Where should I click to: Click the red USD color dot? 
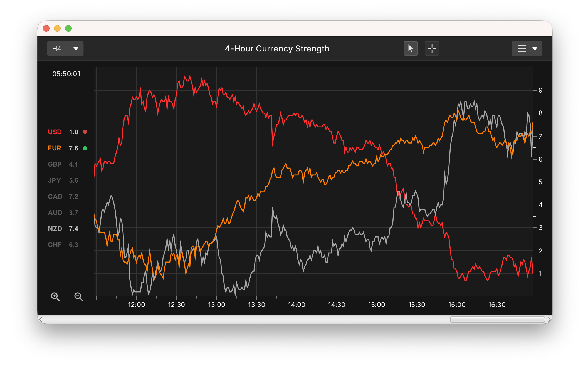pos(85,132)
